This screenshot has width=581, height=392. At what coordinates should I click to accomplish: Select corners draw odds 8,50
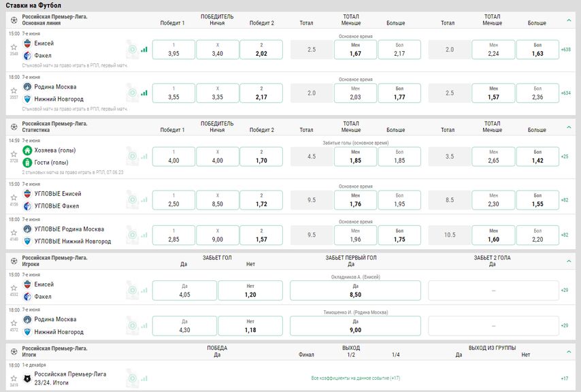click(x=218, y=200)
